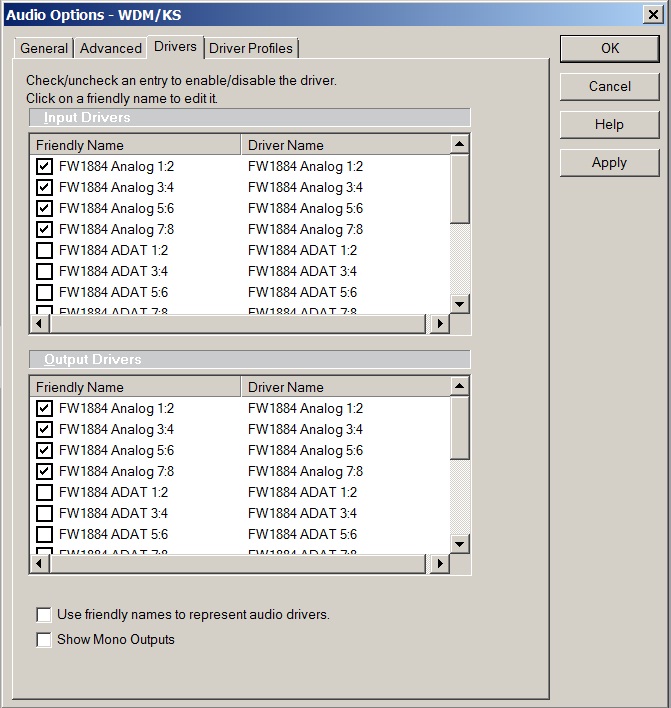Click Output Drivers scroll right arrow
Screen dimensions: 671x708
tap(440, 564)
